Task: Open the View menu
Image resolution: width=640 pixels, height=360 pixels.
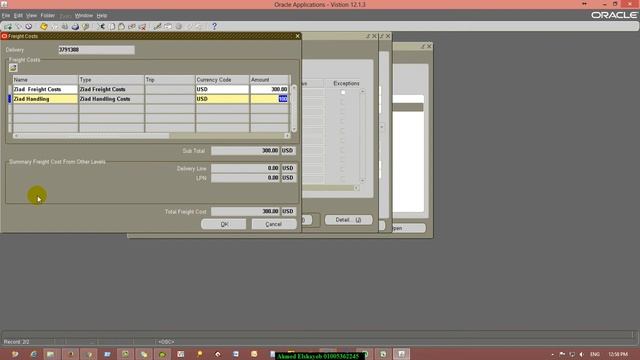Action: pos(31,16)
